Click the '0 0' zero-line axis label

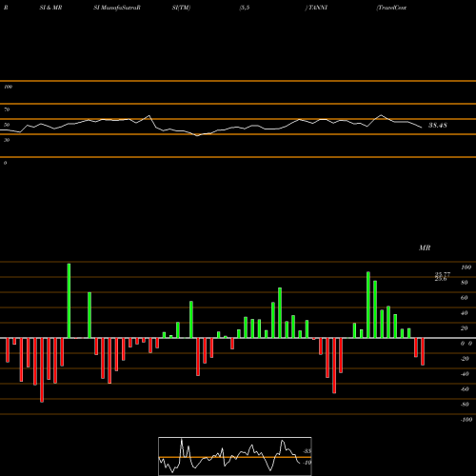pos(466,344)
